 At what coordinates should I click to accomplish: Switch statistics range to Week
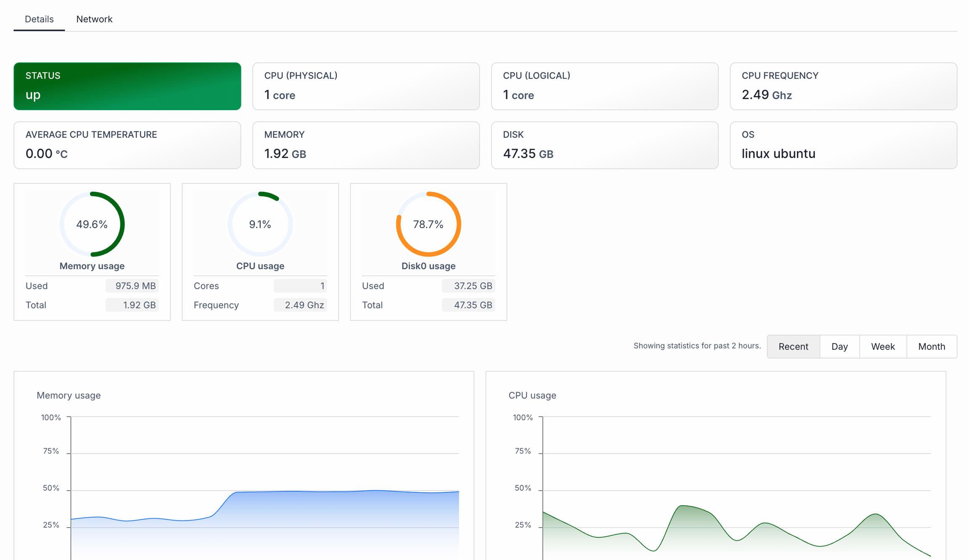[883, 346]
